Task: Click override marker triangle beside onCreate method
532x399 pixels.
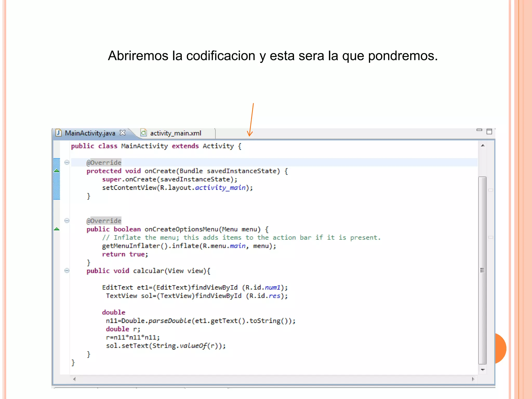Action: (57, 171)
